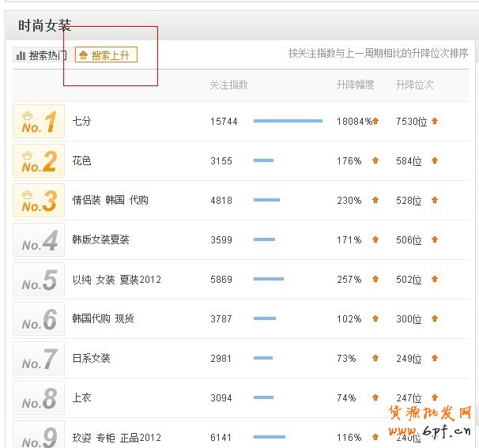Click the No.3 gold rank badge
Screen dimensions: 479x448
click(39, 201)
